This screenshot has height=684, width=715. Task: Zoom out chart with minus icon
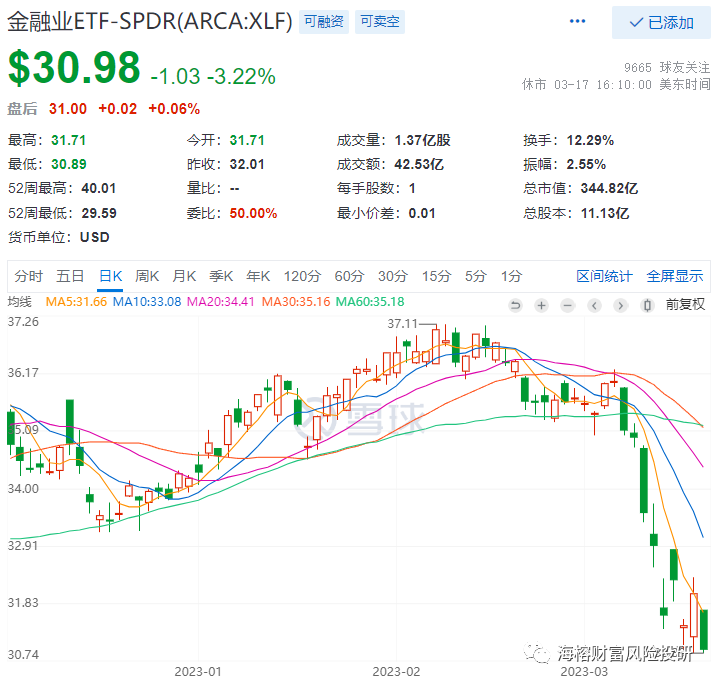(567, 305)
